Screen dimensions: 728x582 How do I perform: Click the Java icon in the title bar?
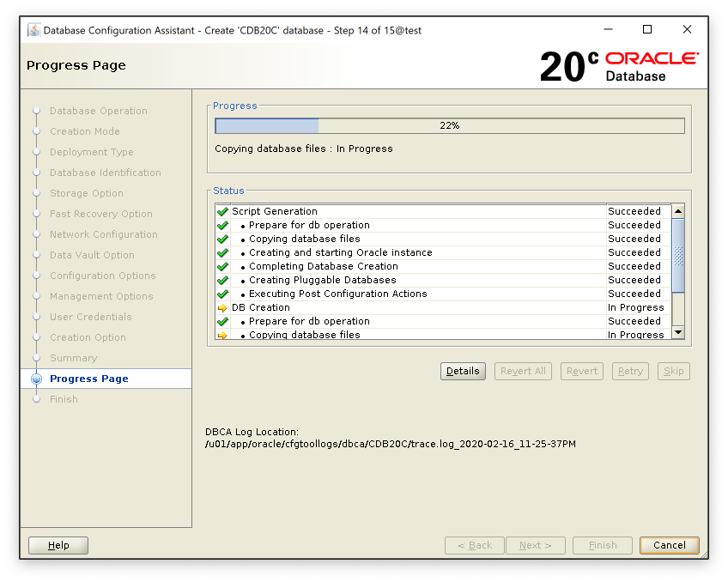tap(33, 30)
